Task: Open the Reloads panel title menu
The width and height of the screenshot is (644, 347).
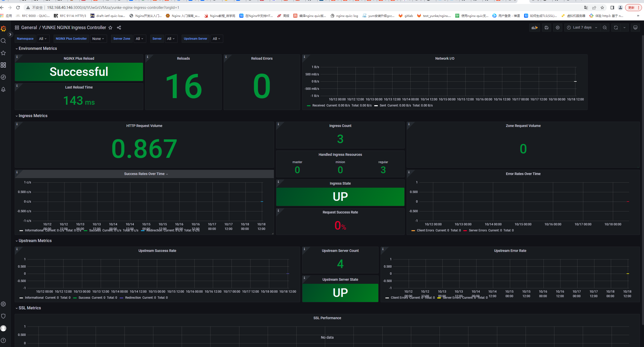Action: (183, 58)
